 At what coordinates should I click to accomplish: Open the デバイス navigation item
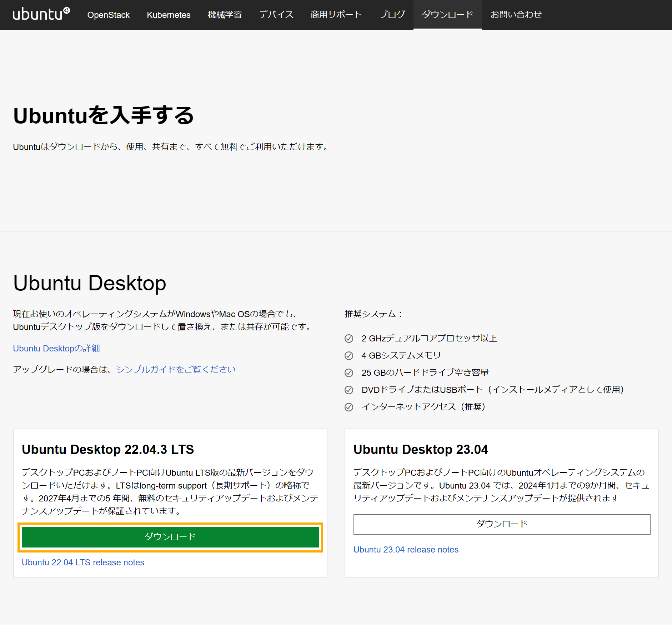click(x=276, y=15)
